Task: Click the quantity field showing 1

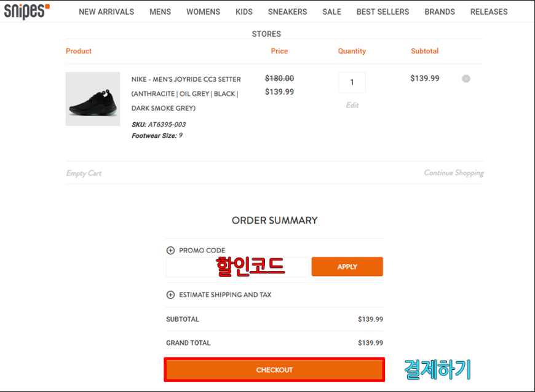Action: pos(352,82)
